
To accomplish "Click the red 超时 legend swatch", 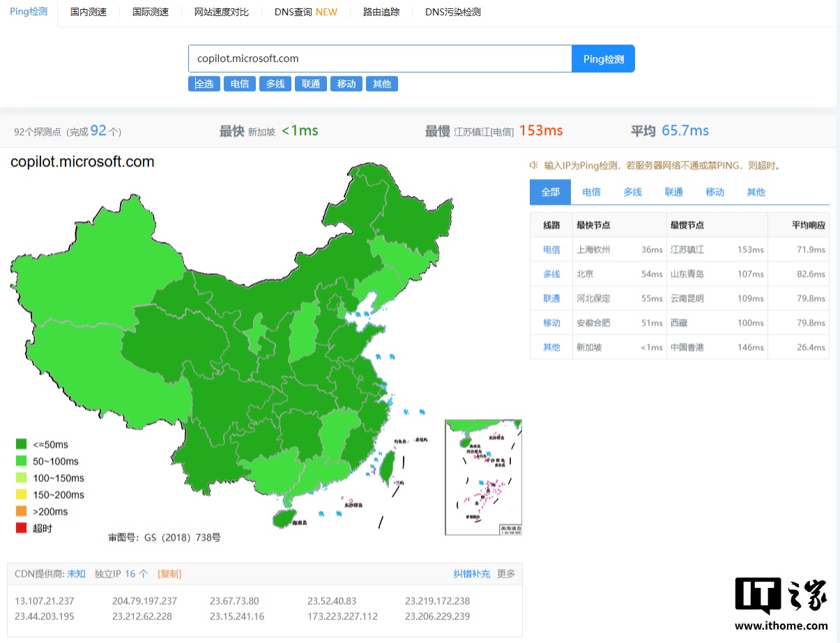I will (x=21, y=528).
